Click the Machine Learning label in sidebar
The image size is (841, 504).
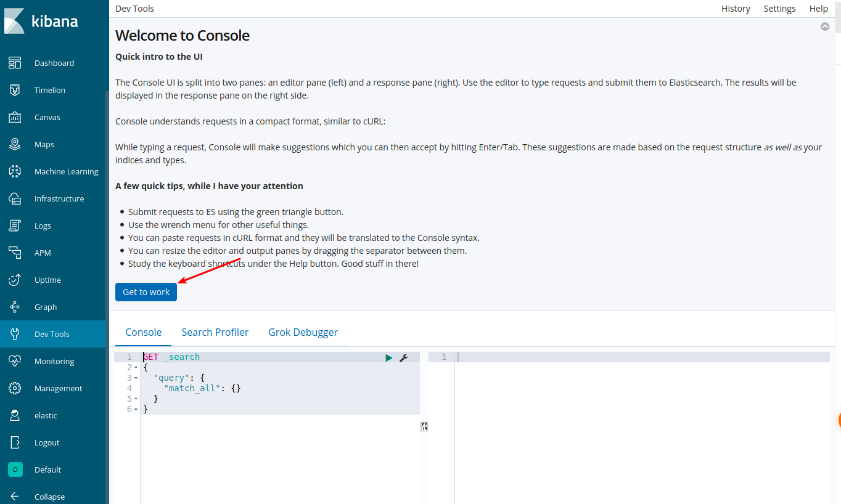pos(67,171)
